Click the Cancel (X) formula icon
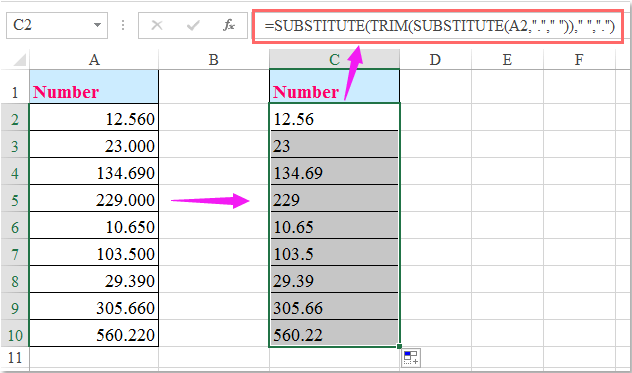Screen dimensions: 632x373 [157, 25]
